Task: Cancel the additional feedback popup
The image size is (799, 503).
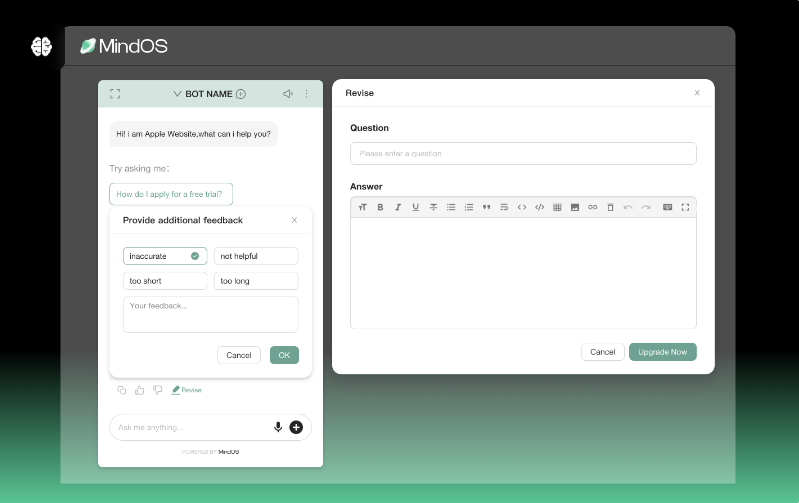Action: click(239, 355)
